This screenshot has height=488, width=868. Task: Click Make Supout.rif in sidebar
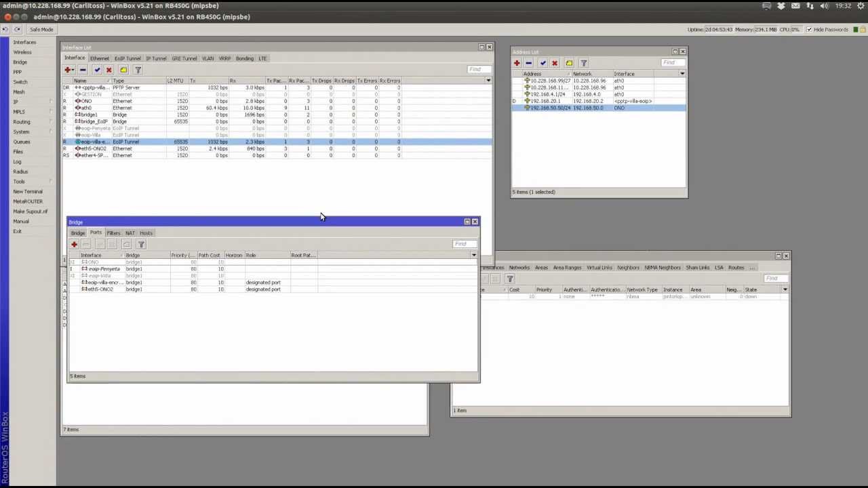point(30,211)
